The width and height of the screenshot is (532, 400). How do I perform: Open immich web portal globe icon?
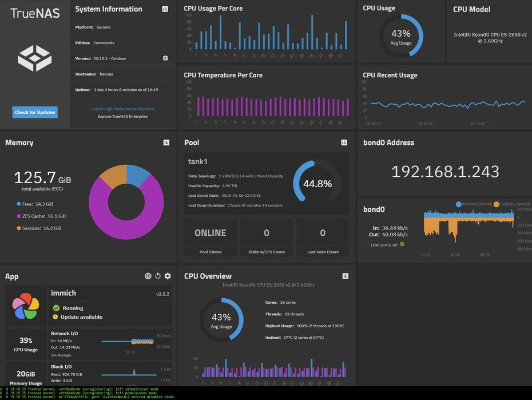point(148,276)
